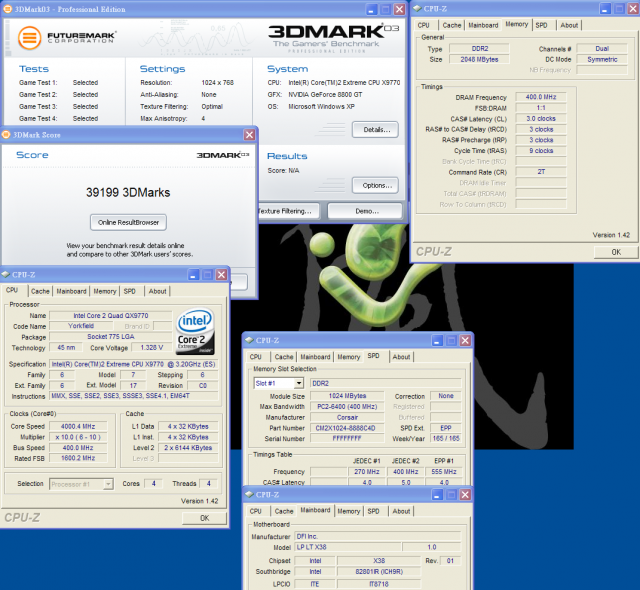The image size is (640, 590).
Task: Click the Chipset X38 value
Action: click(379, 561)
